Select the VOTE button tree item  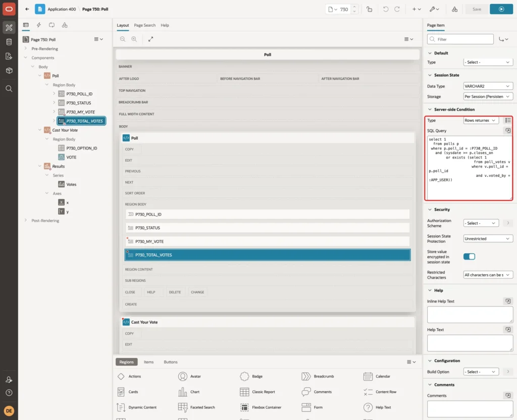click(71, 157)
